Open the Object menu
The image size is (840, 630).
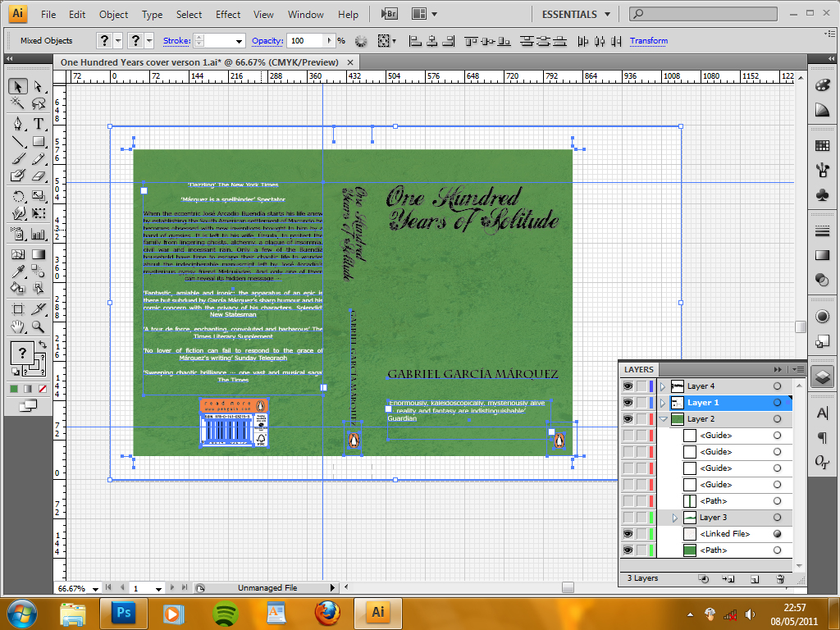[113, 14]
